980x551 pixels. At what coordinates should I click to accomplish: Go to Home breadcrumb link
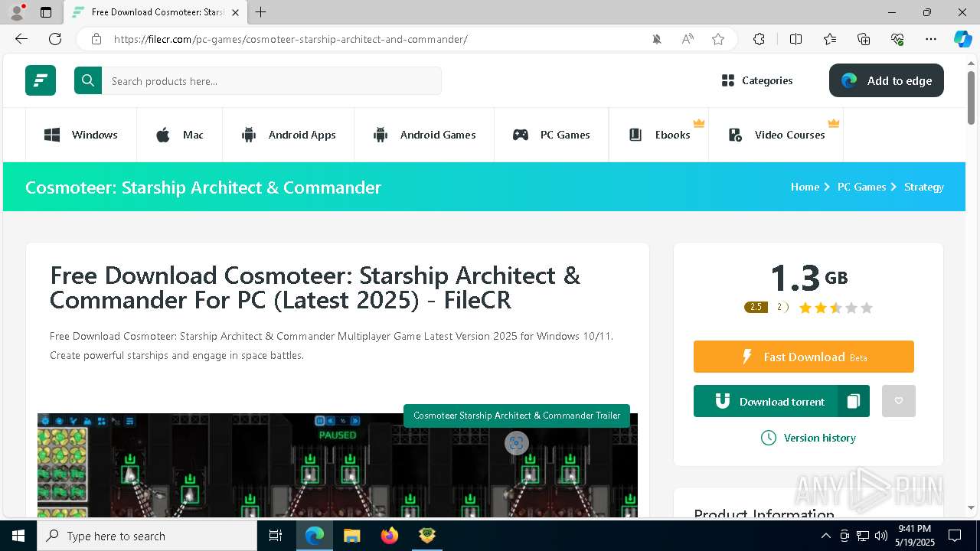click(x=805, y=187)
